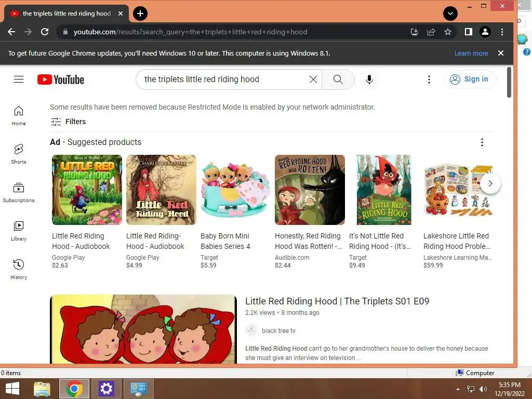
Task: Open Little Red Riding Hood | The Triplets title
Action: (x=337, y=301)
